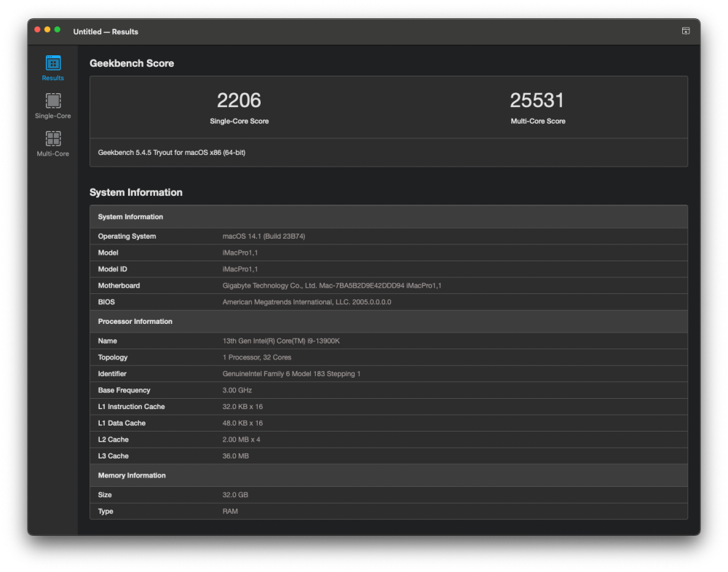
Task: Click the 'Processor Information' table header
Action: point(389,321)
